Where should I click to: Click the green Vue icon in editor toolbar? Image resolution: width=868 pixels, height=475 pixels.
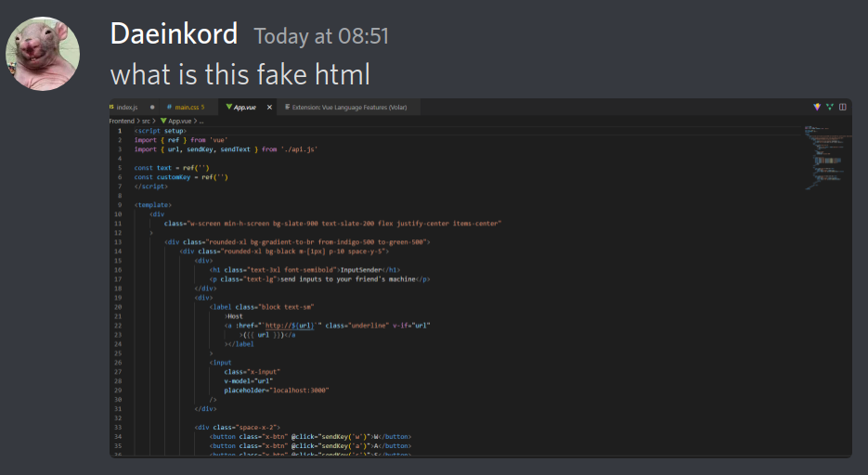pos(829,107)
